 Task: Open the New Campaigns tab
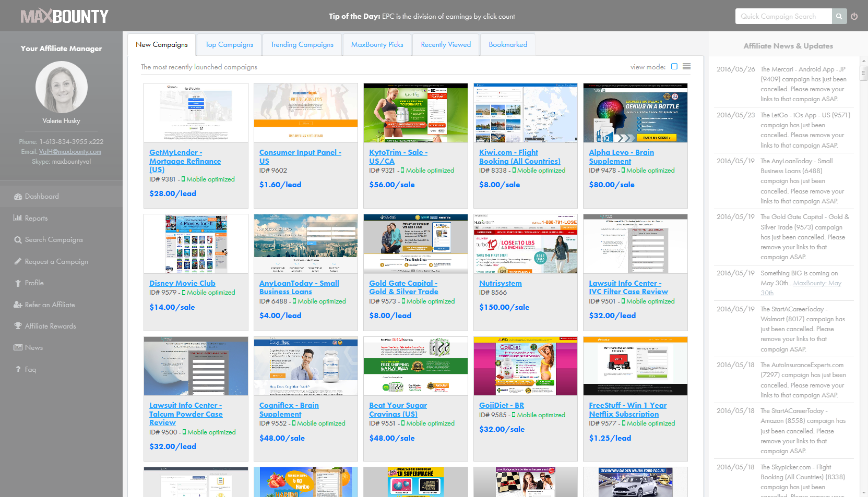click(x=161, y=45)
